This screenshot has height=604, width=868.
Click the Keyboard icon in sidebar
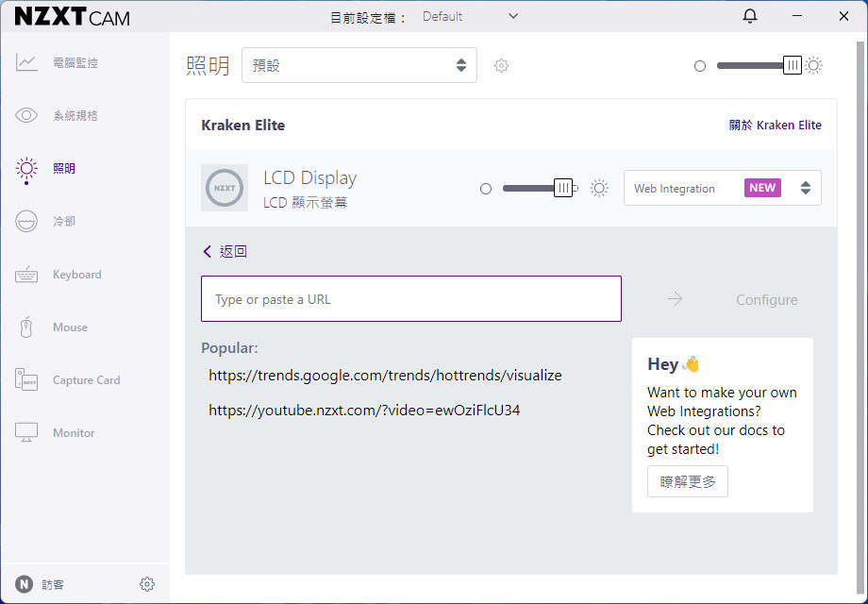(x=26, y=274)
